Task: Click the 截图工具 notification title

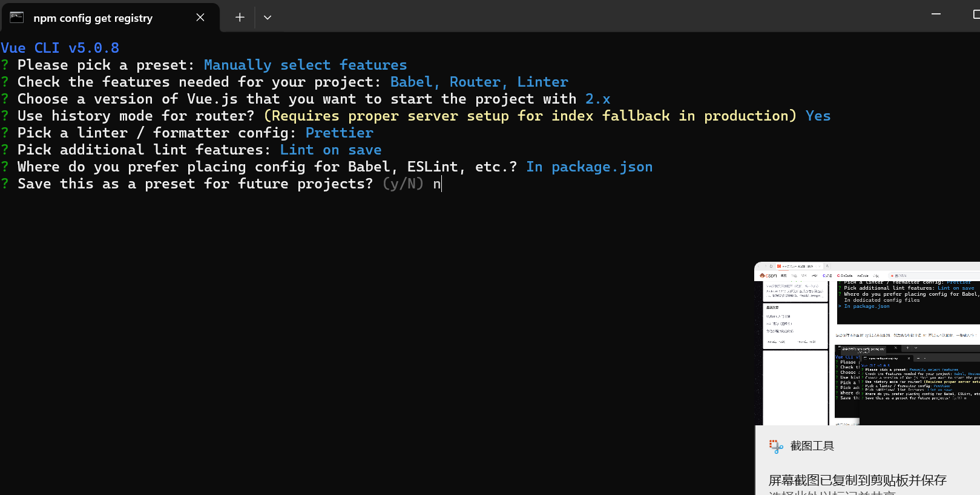Action: pyautogui.click(x=812, y=447)
